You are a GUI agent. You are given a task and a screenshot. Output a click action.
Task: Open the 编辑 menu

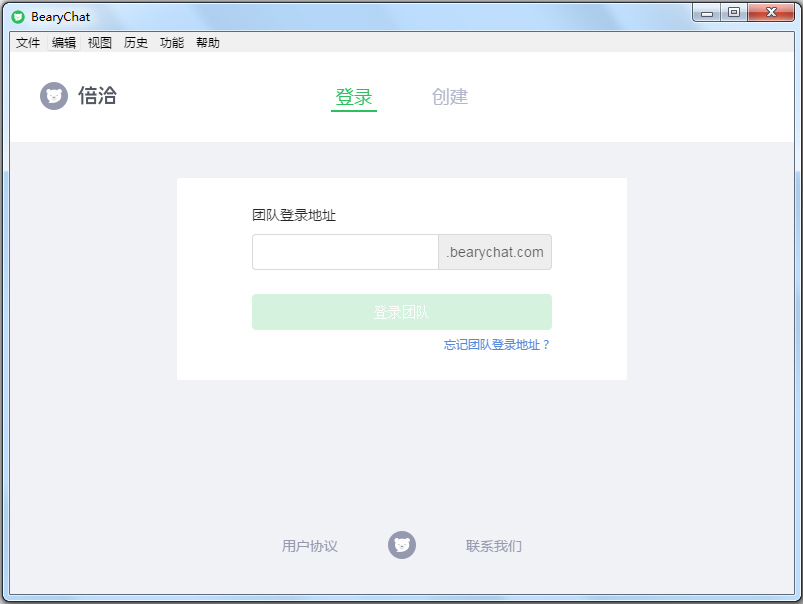tap(63, 42)
